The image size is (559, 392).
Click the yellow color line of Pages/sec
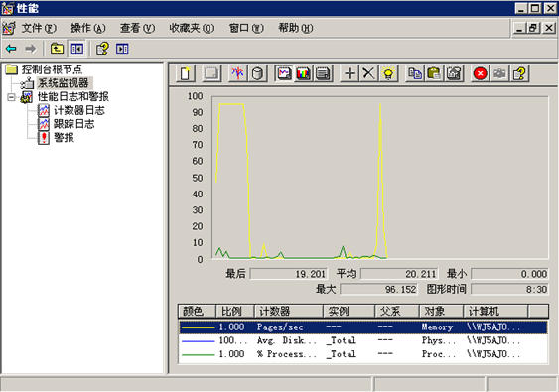[199, 327]
